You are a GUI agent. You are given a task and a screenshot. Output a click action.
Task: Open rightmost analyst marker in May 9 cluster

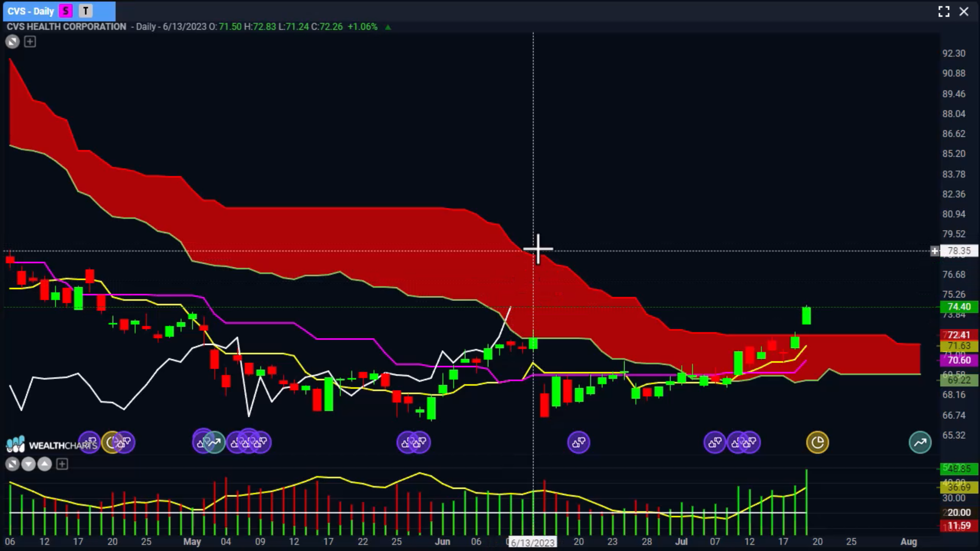tap(261, 442)
